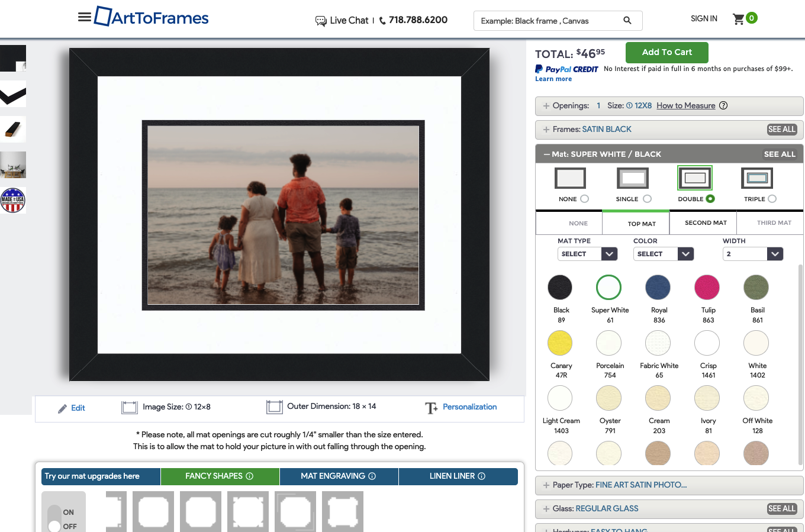The image size is (805, 532).
Task: Click the Sign In link
Action: pos(704,19)
